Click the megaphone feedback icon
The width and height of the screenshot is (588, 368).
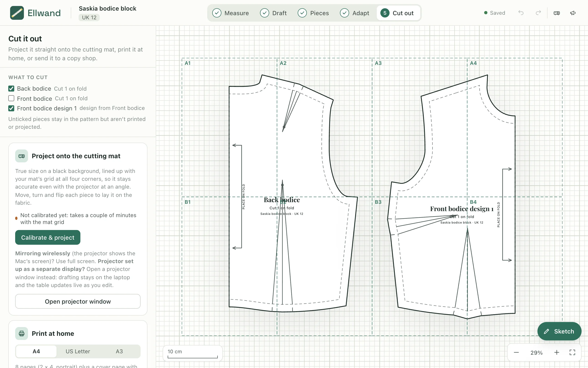coord(573,13)
